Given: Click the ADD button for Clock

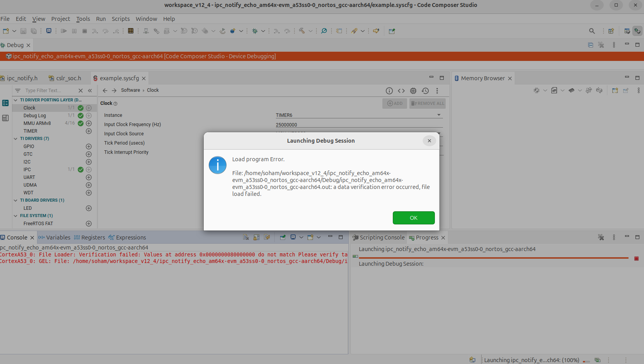Looking at the screenshot, I should coord(395,103).
